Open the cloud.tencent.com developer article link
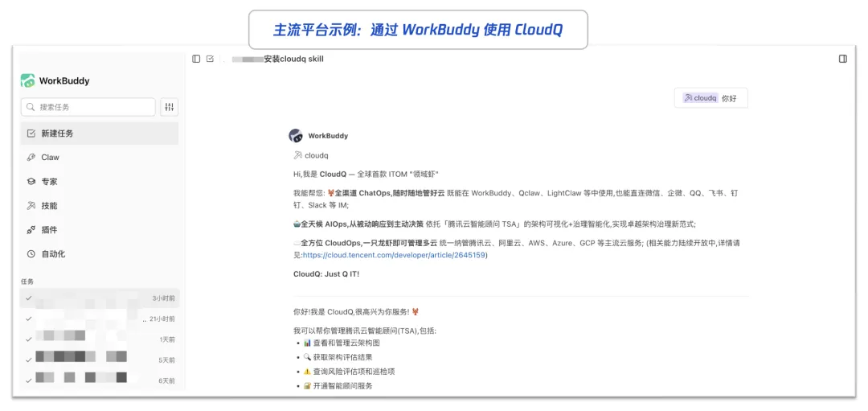This screenshot has height=411, width=868. 394,255
